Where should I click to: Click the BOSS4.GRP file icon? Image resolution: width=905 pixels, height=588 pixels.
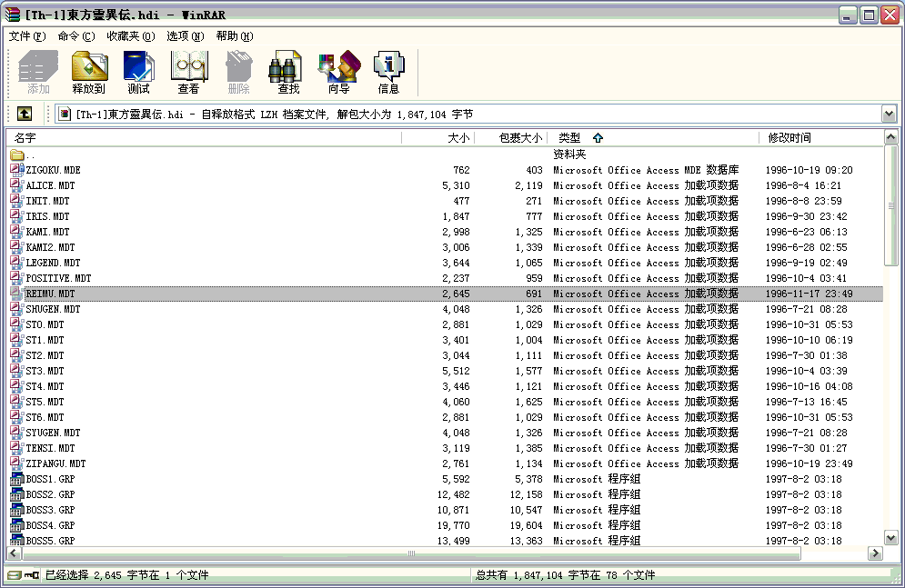(x=16, y=525)
